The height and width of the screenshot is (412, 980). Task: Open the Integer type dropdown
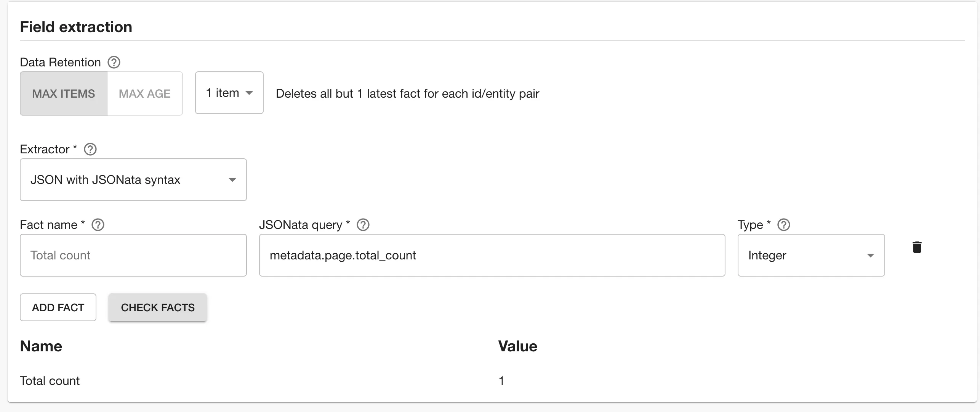tap(811, 255)
